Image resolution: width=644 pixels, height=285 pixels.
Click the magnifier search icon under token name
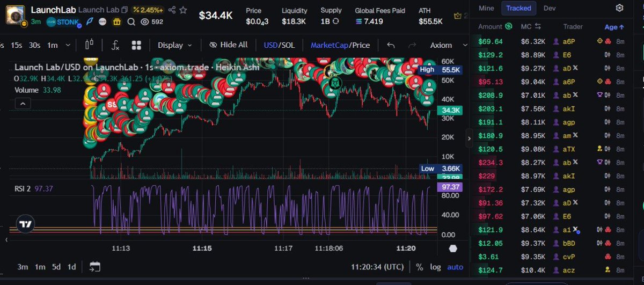pos(131,22)
